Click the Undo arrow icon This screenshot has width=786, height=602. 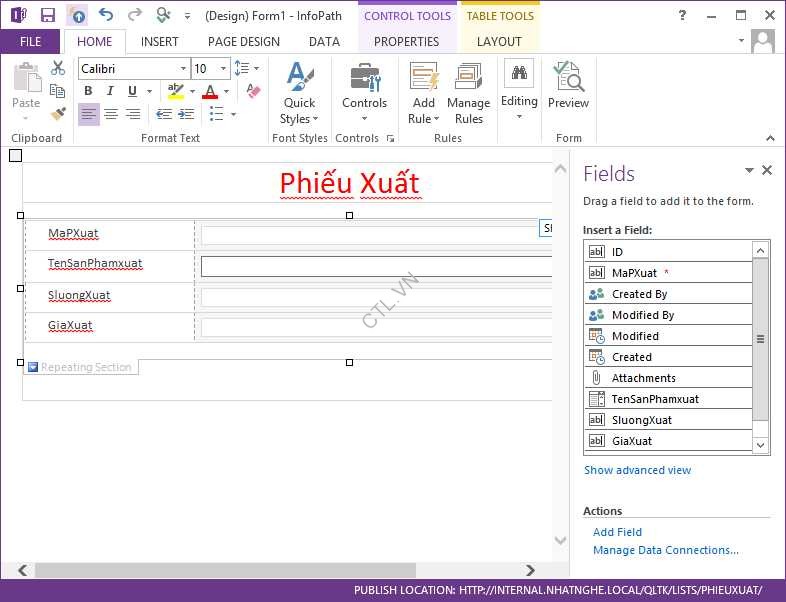point(105,16)
